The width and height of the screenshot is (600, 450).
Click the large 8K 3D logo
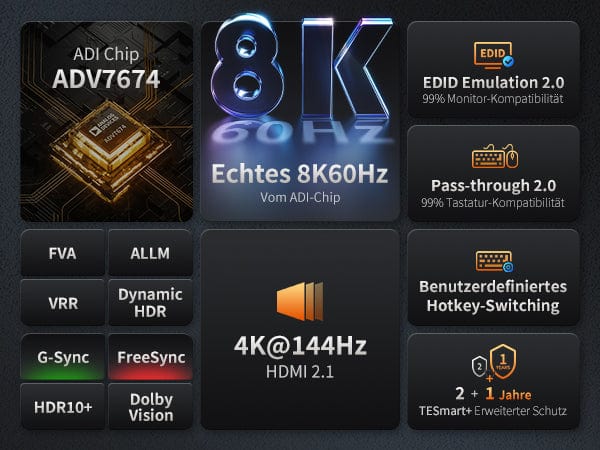pos(302,67)
